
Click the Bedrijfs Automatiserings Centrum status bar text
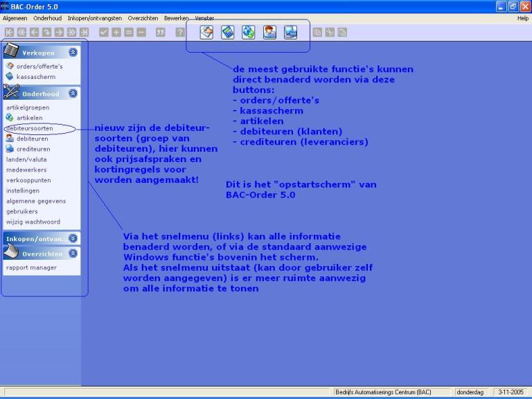pyautogui.click(x=383, y=392)
